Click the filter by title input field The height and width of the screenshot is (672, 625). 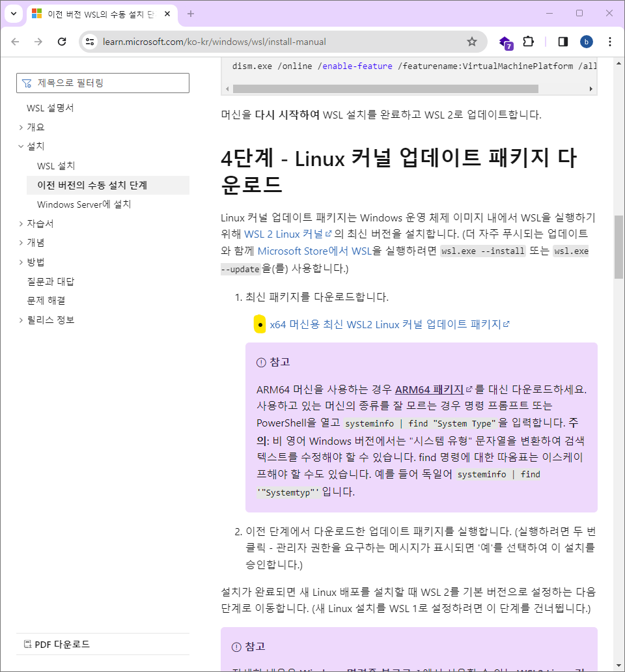tap(103, 83)
